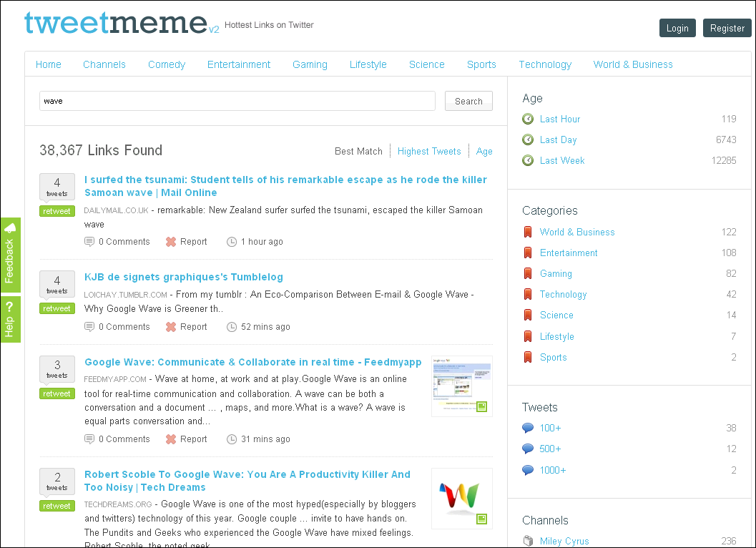Click the Register button
Screen dimensions: 756x548
point(727,28)
